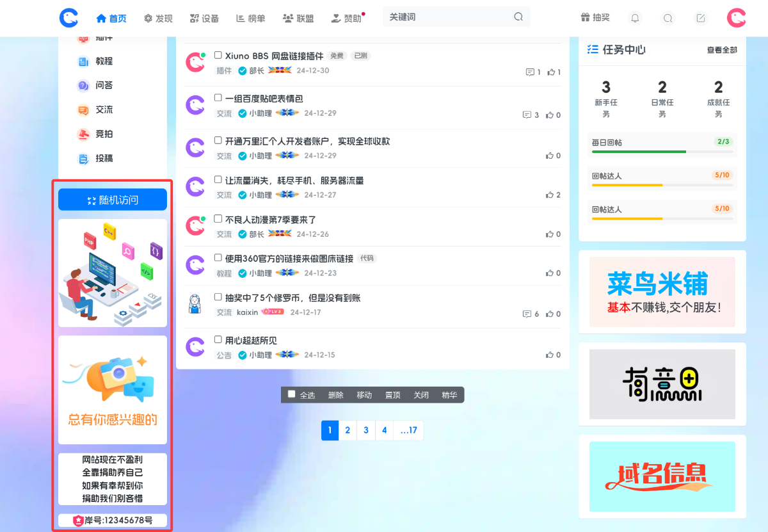Click the 教程 sidebar icon

pos(83,61)
